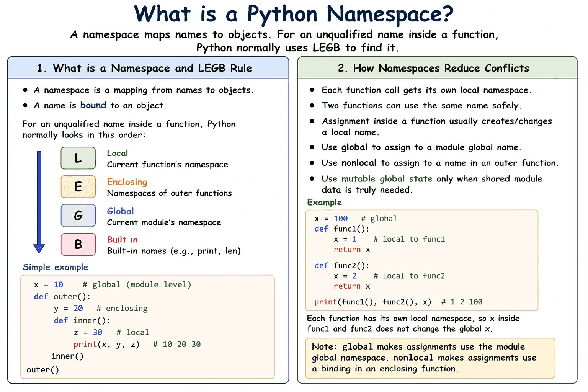This screenshot has width=588, height=392.
Task: Click code line 'z = 30 # local'
Action: coord(111,332)
